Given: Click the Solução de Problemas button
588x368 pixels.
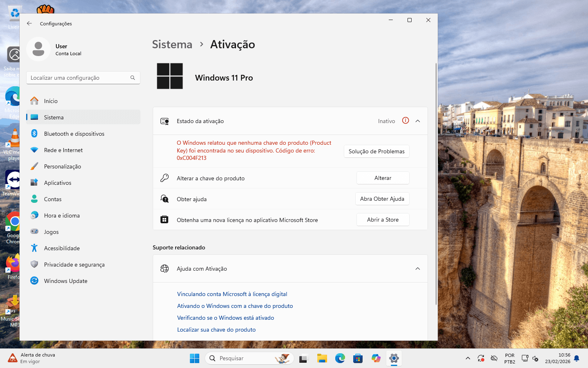Looking at the screenshot, I should [x=376, y=151].
